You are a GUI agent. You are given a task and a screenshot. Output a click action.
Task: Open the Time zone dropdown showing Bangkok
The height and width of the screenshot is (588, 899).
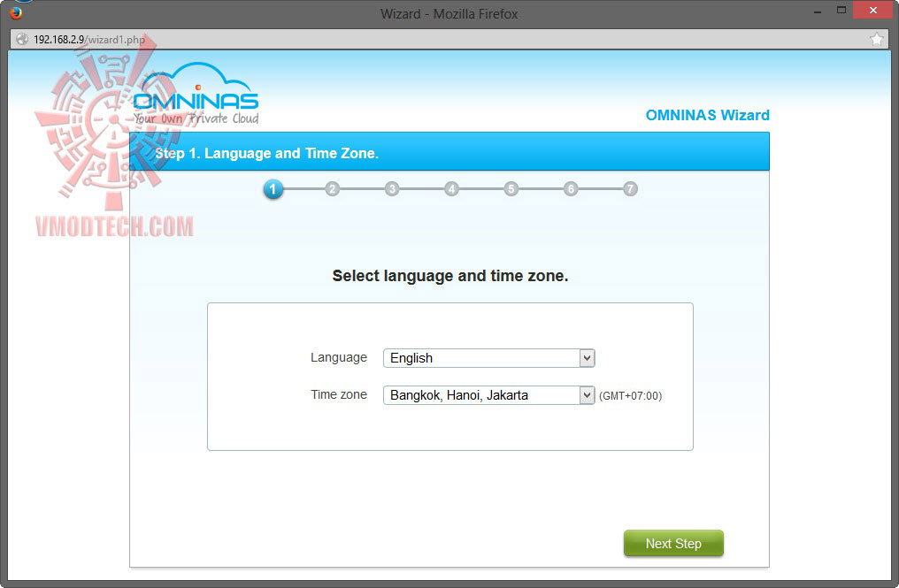coord(489,395)
